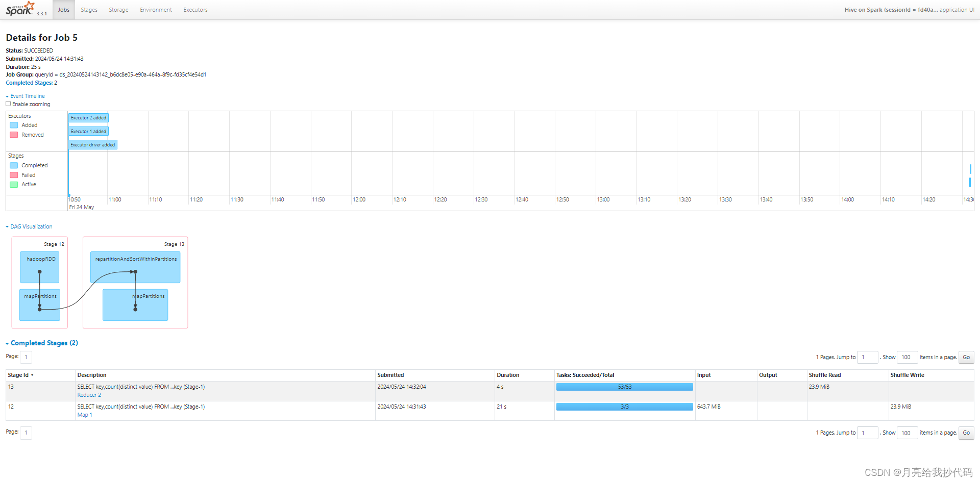Click the Added executor legend swatch
The height and width of the screenshot is (482, 980).
14,125
